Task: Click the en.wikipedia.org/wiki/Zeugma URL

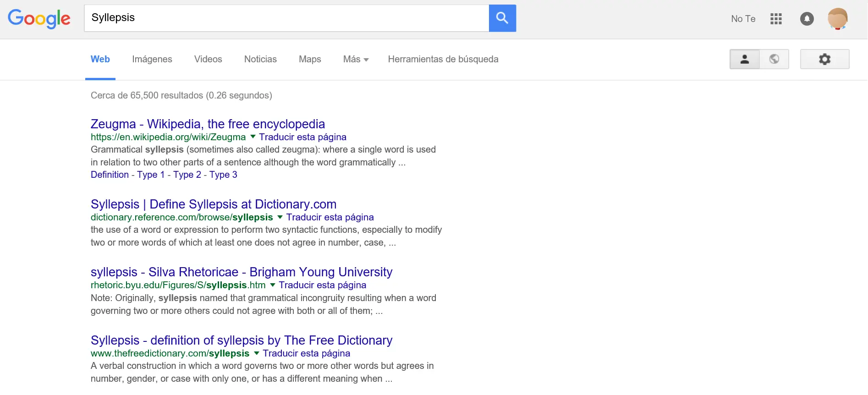Action: coord(168,137)
